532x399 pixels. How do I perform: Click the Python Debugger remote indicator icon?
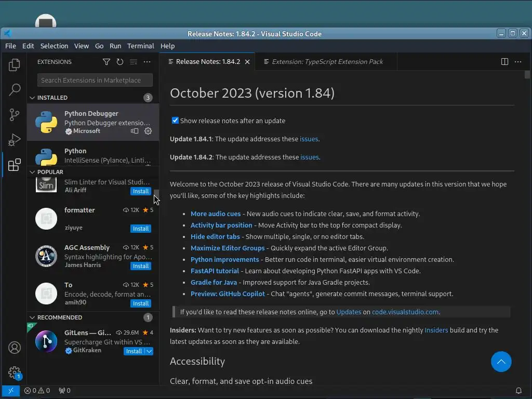(135, 131)
